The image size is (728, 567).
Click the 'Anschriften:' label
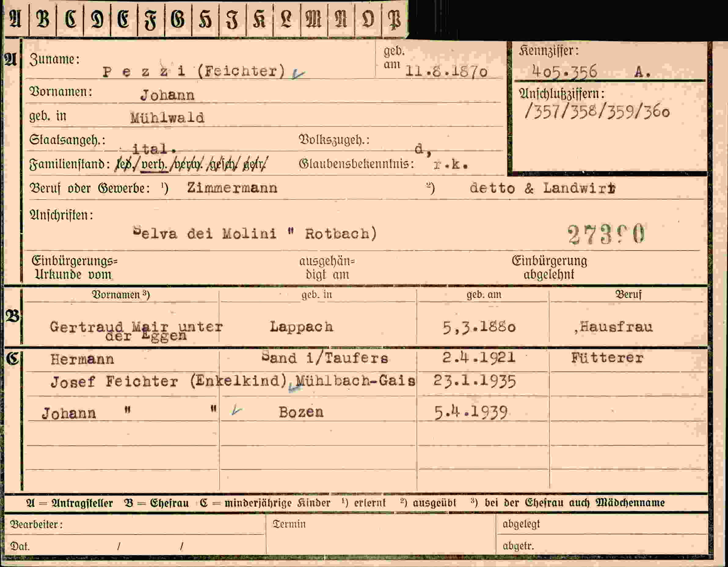[x=61, y=215]
